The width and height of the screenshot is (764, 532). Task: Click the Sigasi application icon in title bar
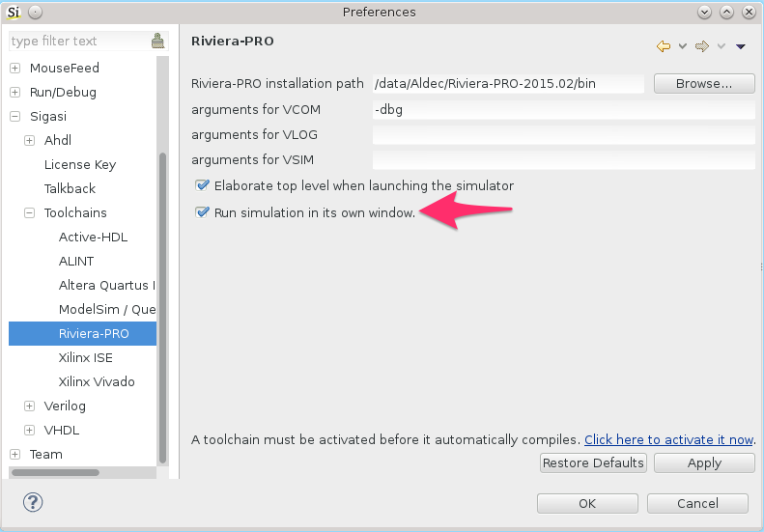pos(14,13)
